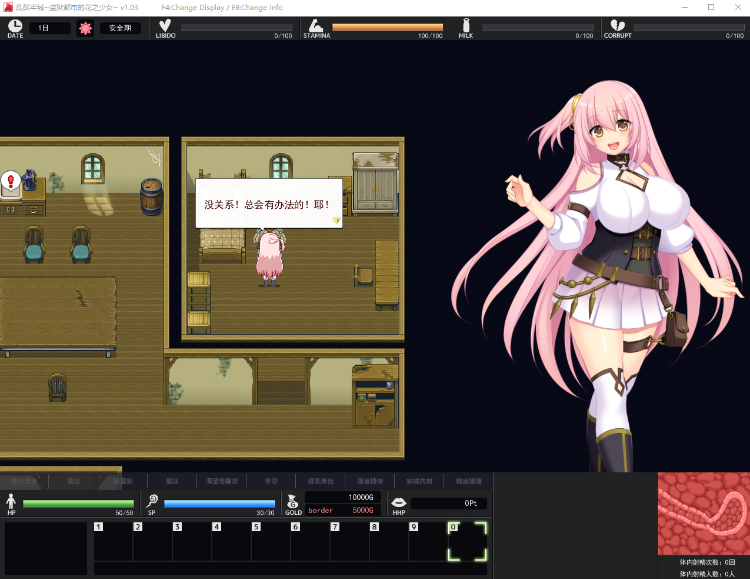Click the STAMINA flexed arm icon
The image size is (750, 579).
[x=316, y=25]
